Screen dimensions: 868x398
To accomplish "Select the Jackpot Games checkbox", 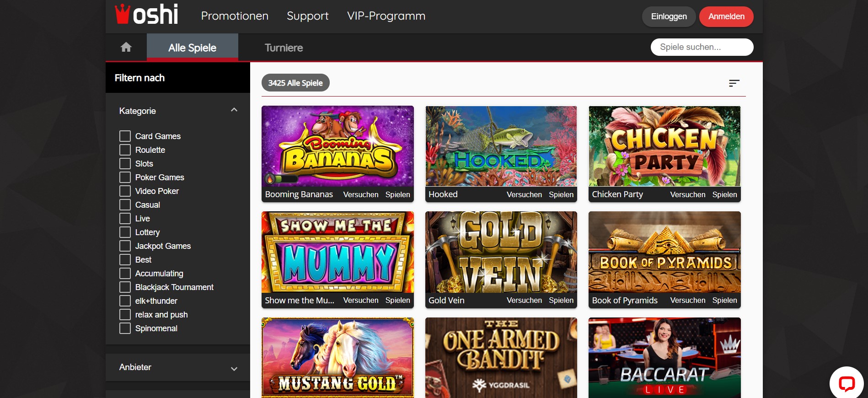I will click(x=125, y=246).
